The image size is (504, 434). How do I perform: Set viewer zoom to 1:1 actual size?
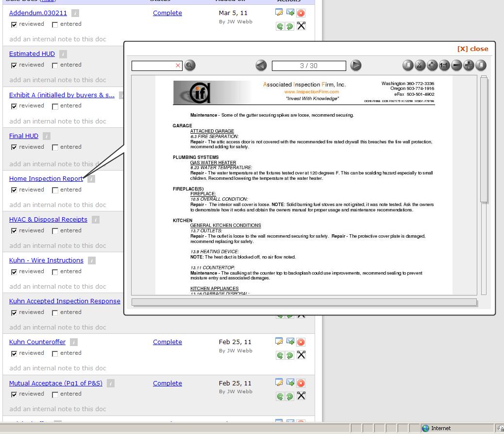click(x=444, y=65)
